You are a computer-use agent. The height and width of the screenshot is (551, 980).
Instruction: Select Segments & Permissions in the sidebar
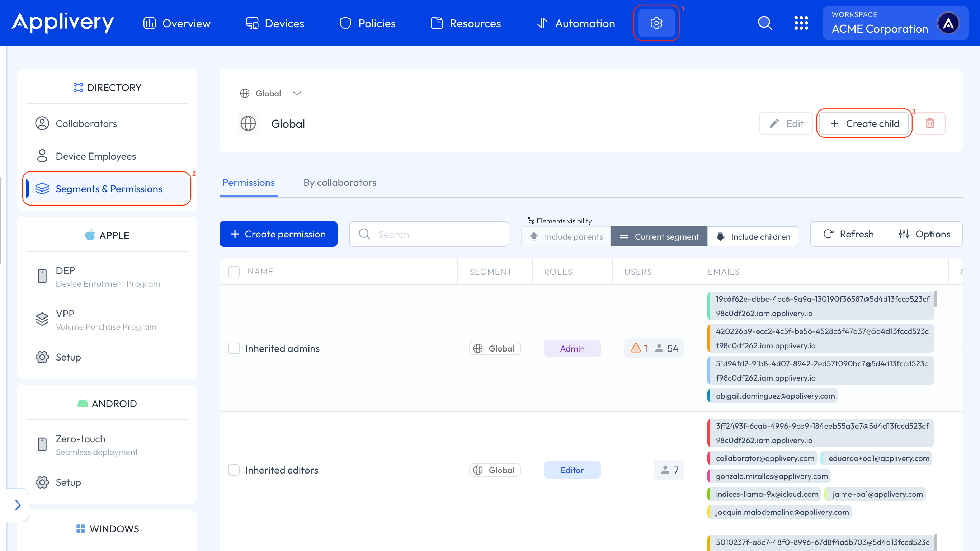pos(108,188)
